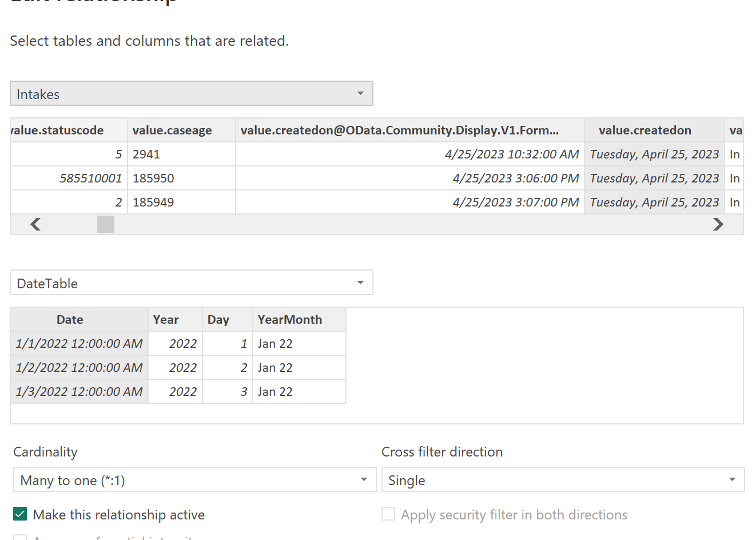Click the caseage cell 2941
The width and height of the screenshot is (756, 540).
coord(181,154)
